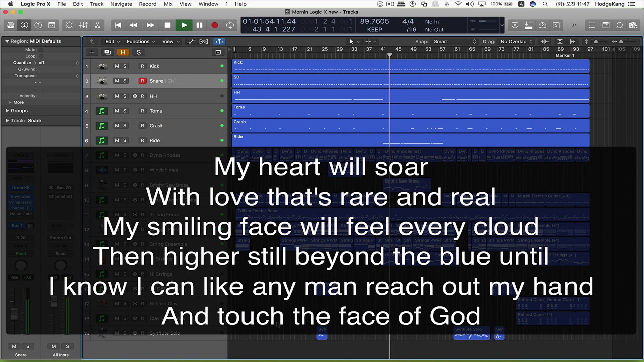644x362 pixels.
Task: Toggle the Cycle mode button
Action: (x=230, y=25)
